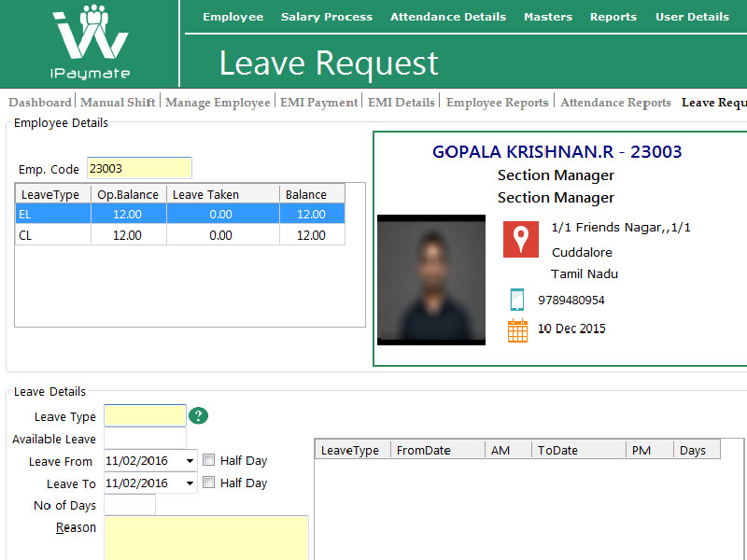Click the mobile phone icon

[x=517, y=300]
